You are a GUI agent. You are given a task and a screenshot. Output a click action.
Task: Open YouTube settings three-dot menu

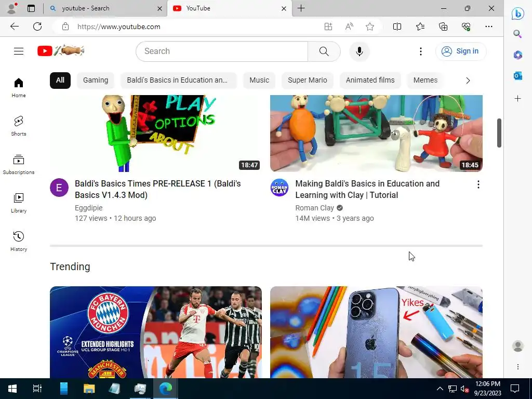point(421,51)
